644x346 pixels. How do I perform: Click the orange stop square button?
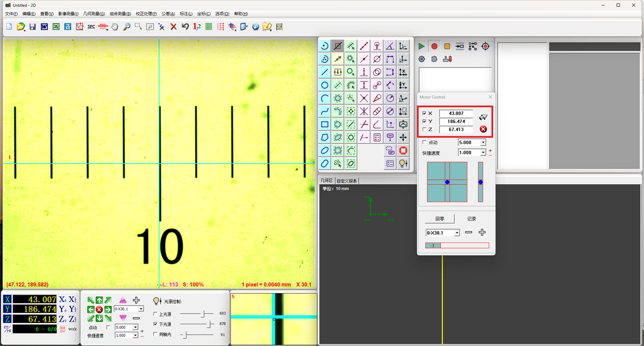(447, 46)
